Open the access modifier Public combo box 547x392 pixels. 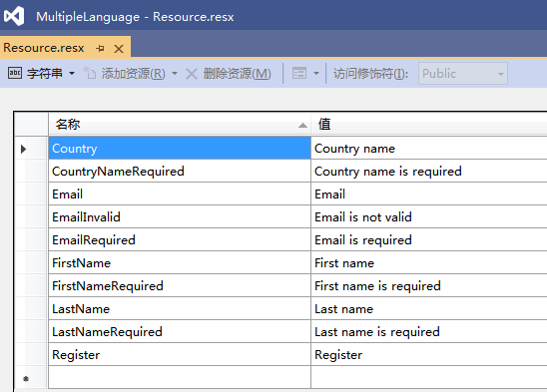coord(463,73)
